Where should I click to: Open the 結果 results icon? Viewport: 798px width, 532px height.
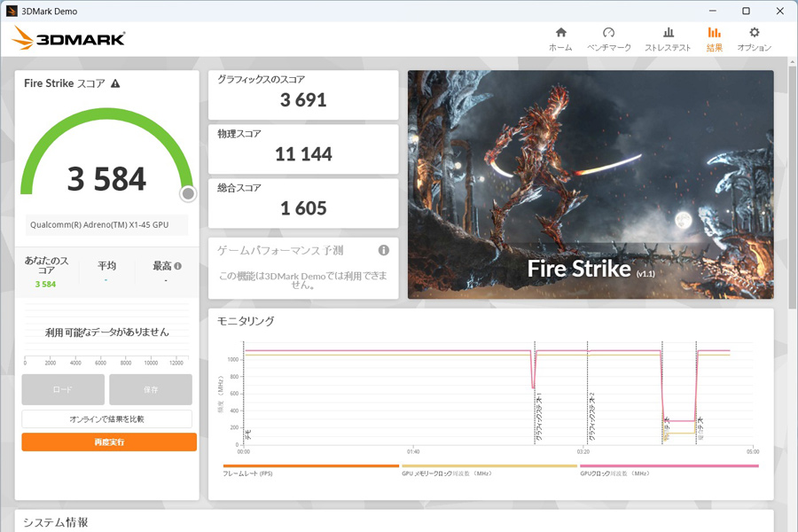(x=714, y=33)
